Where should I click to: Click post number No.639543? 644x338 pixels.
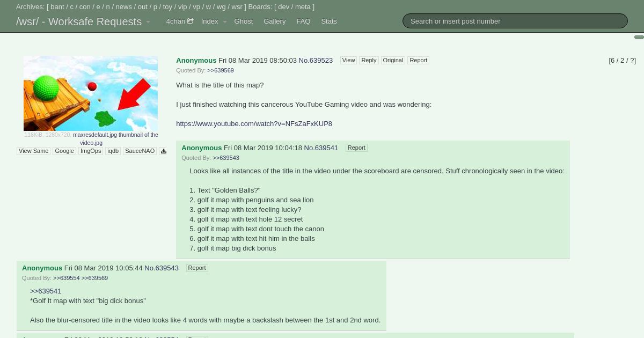(162, 268)
